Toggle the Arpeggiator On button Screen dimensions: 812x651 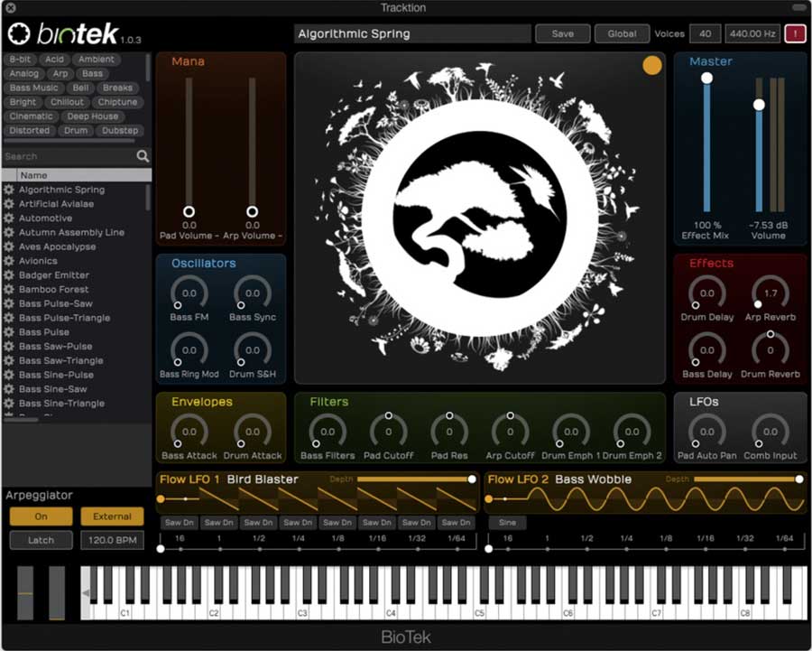pyautogui.click(x=41, y=516)
